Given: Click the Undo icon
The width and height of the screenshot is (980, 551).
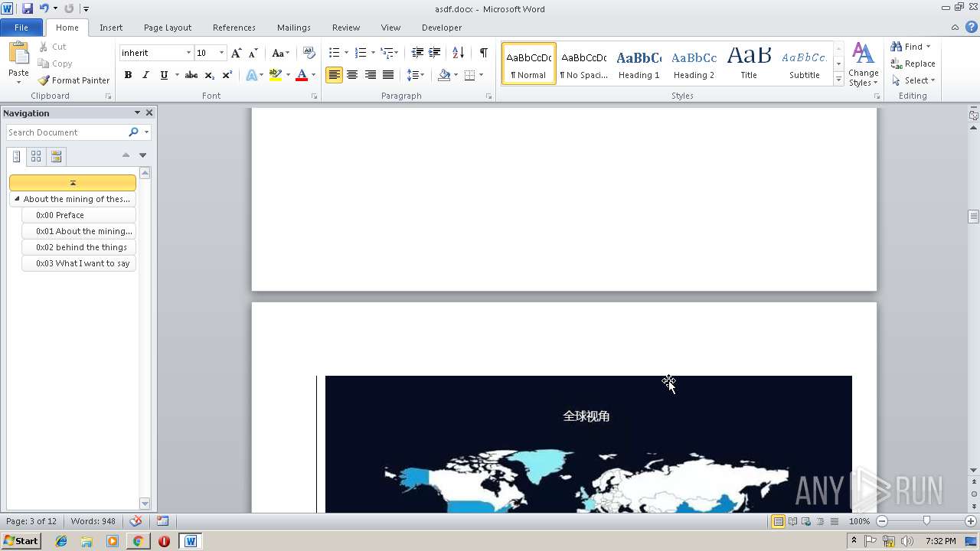Looking at the screenshot, I should coord(44,8).
